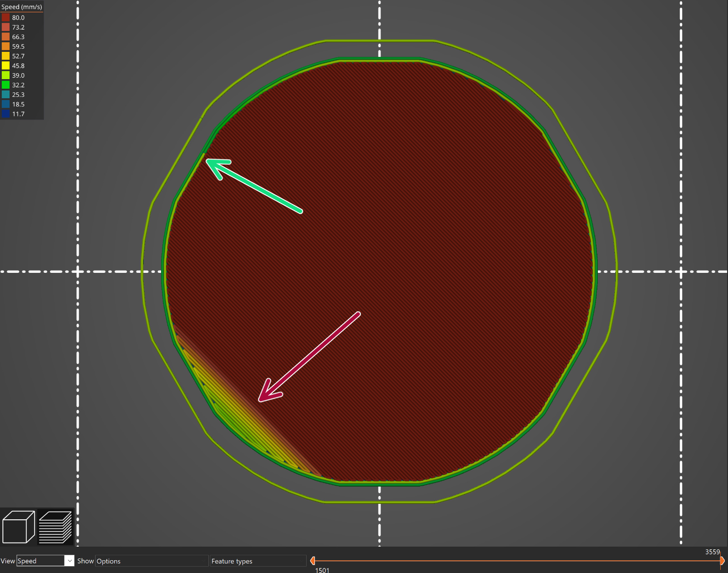
Task: Click the 39.0 speed color swatch
Action: coord(5,75)
